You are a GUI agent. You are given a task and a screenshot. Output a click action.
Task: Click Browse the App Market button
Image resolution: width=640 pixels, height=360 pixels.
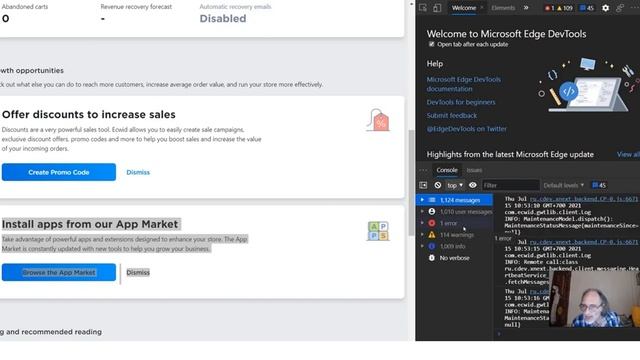[59, 272]
